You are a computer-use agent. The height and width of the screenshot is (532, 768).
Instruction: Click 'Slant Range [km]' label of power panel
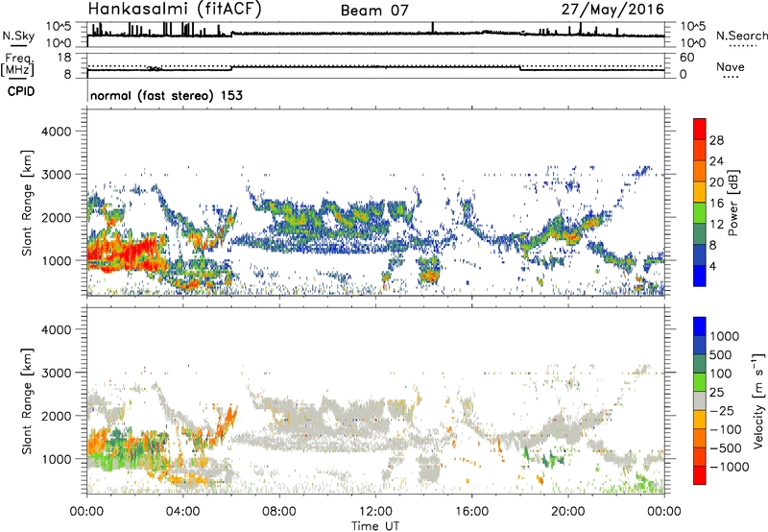(27, 203)
